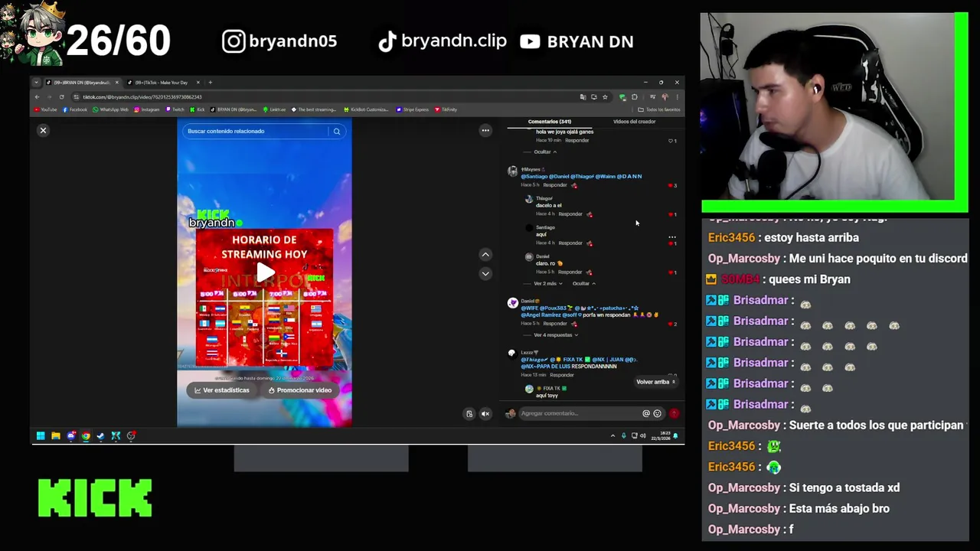980x551 pixels.
Task: Open 'Todos los favoritos' bookmarks folder
Action: (659, 109)
